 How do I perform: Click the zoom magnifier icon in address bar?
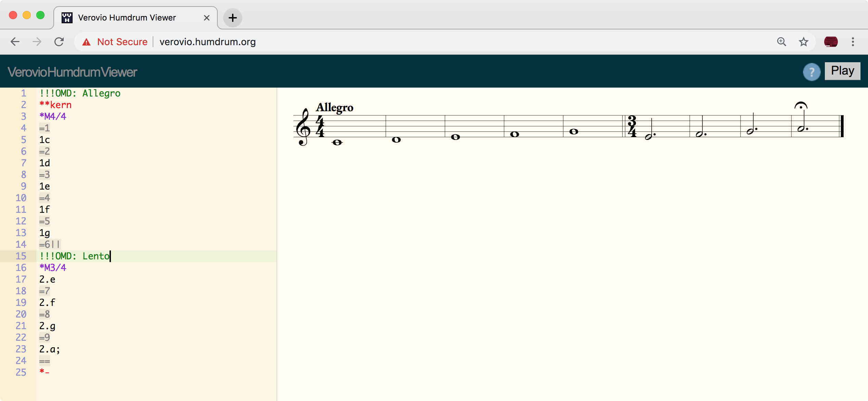click(x=781, y=42)
